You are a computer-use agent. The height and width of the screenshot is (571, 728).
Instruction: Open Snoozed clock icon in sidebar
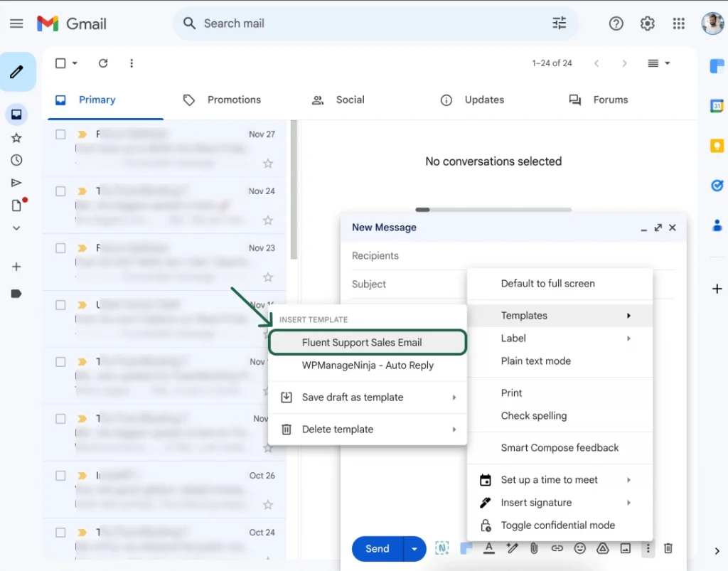pos(16,160)
